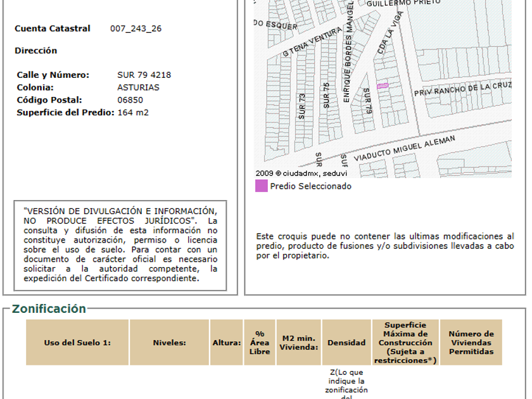Click the Predio Seleccionado pink legend swatch

[x=261, y=186]
